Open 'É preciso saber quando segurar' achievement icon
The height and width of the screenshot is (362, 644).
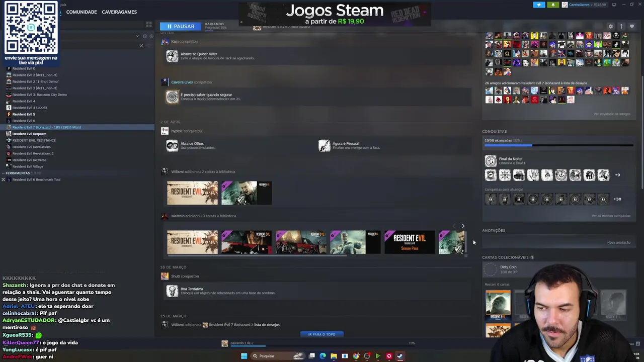tap(172, 97)
